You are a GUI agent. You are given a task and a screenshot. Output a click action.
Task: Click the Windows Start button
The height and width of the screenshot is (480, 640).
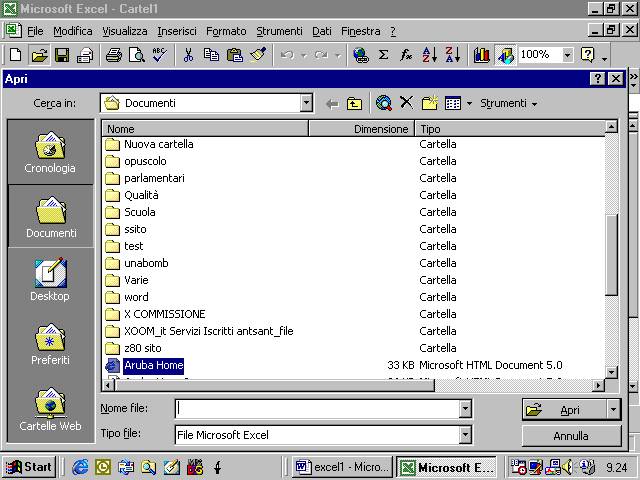(x=29, y=467)
